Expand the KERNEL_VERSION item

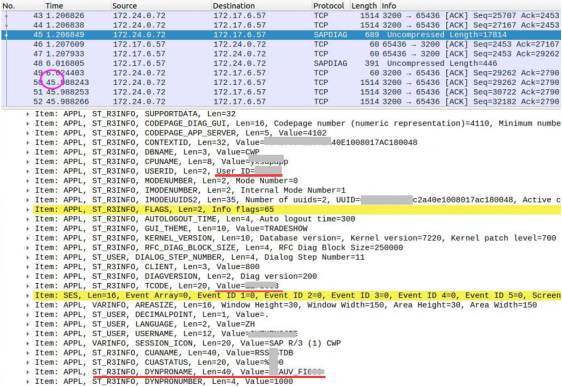(x=28, y=238)
